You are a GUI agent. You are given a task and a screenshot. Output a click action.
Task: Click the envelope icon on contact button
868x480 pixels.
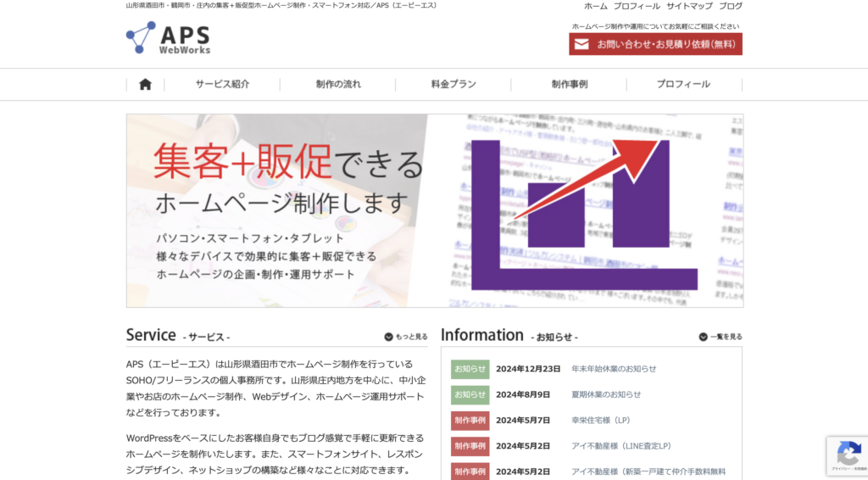pyautogui.click(x=581, y=44)
